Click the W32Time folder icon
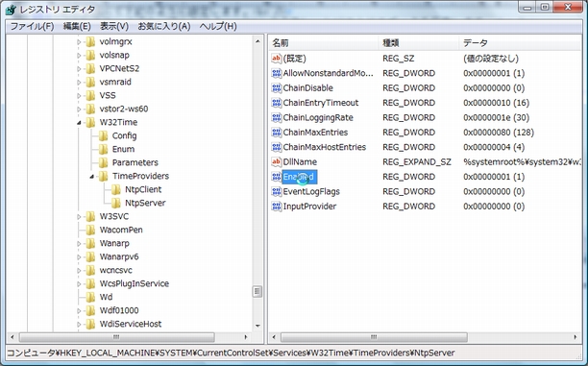 point(90,122)
